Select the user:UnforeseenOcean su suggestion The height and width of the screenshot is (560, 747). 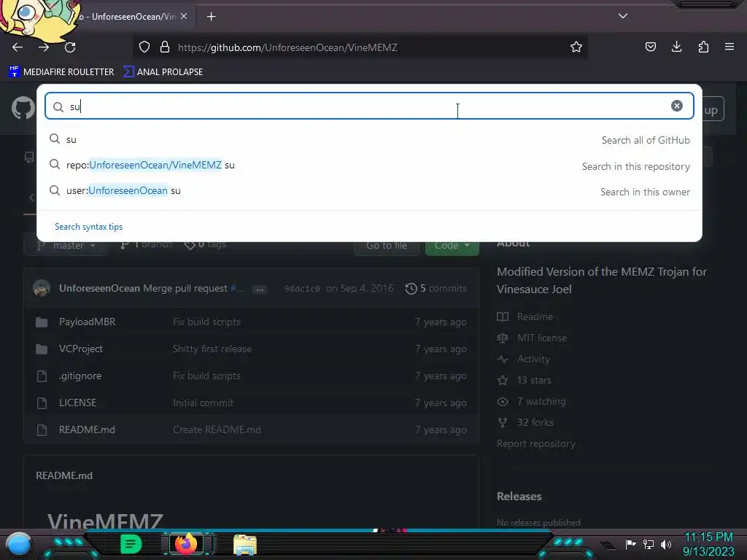pyautogui.click(x=369, y=191)
